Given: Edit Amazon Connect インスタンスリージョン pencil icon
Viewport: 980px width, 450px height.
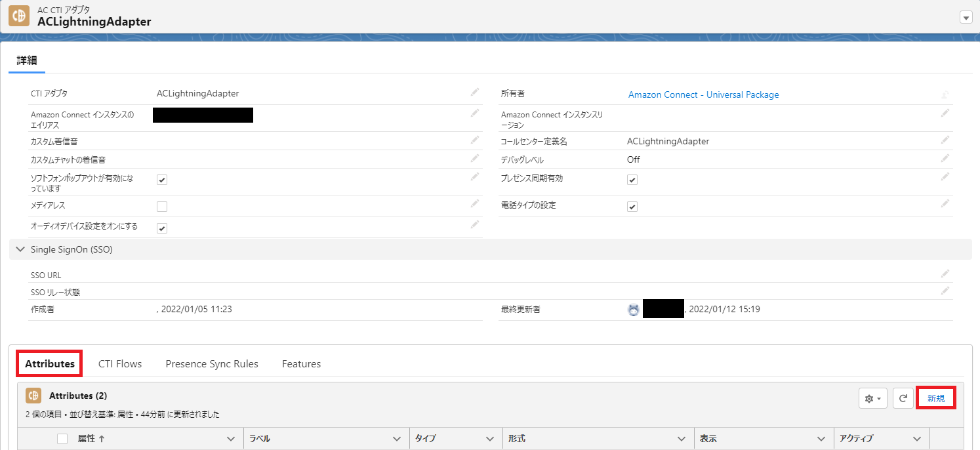Looking at the screenshot, I should [945, 113].
